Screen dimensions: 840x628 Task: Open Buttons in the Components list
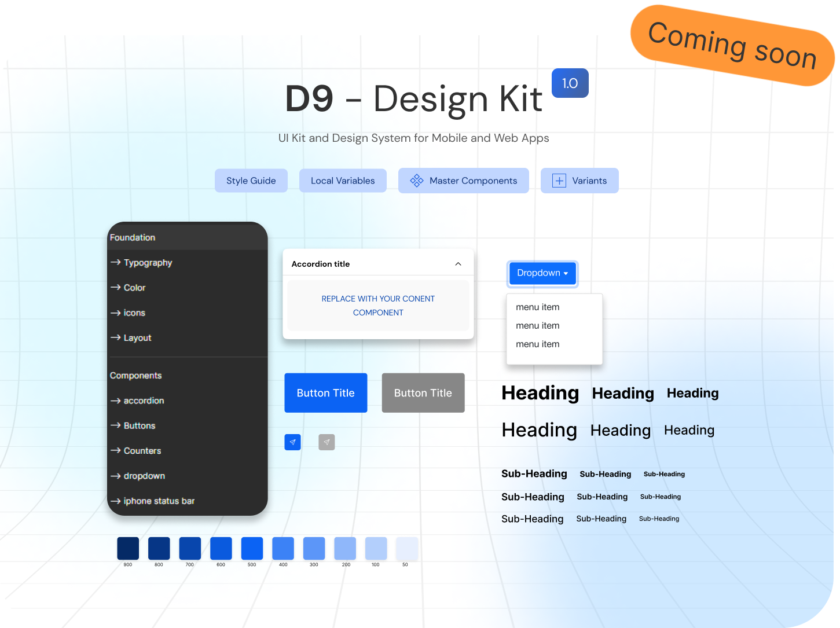(133, 425)
